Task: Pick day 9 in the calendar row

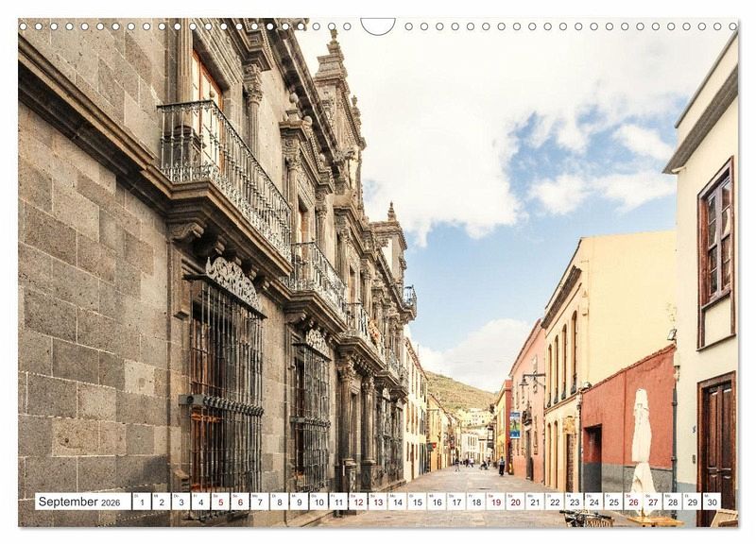Action: (x=299, y=502)
